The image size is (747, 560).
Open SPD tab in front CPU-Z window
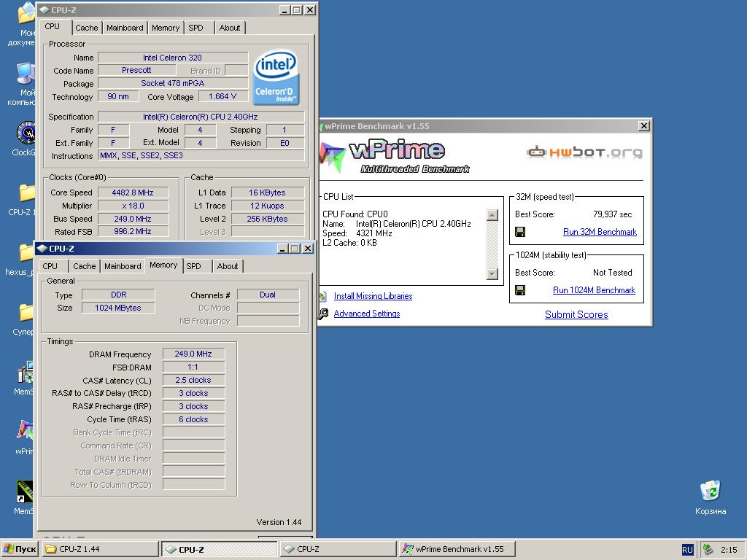pyautogui.click(x=193, y=266)
